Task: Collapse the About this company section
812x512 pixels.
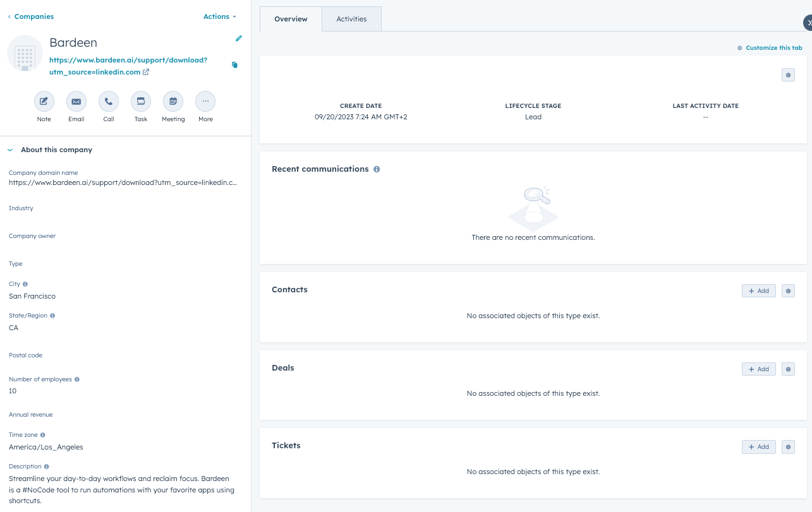Action: point(9,150)
